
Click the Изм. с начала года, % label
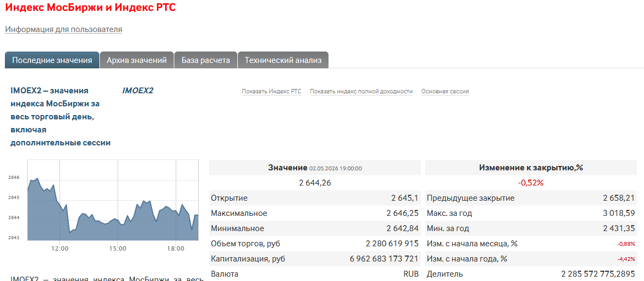467,259
